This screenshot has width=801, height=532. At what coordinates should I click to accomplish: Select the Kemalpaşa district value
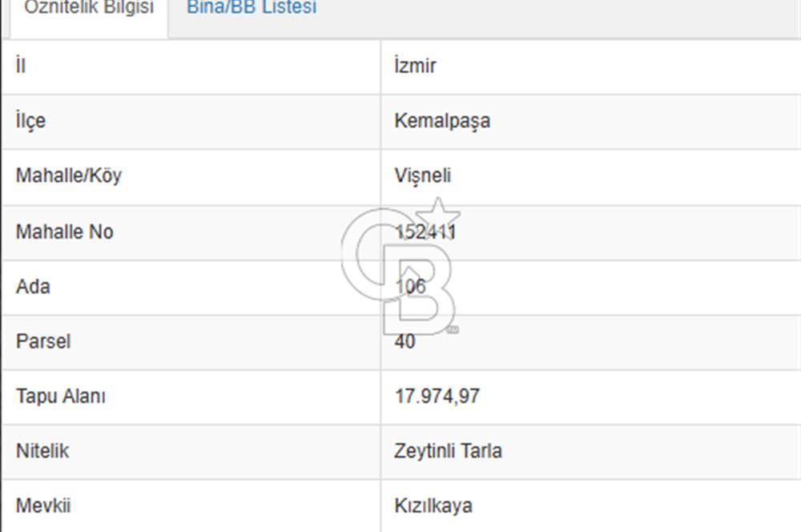click(442, 121)
